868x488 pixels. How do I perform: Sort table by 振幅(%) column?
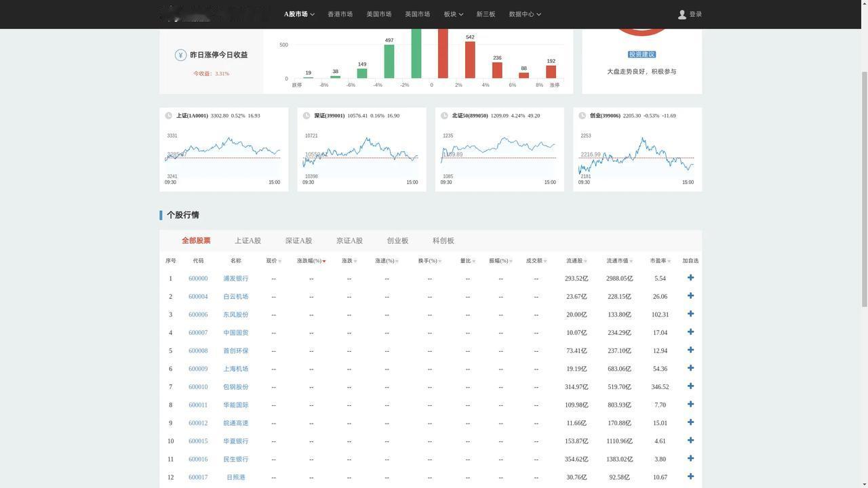[x=500, y=261]
